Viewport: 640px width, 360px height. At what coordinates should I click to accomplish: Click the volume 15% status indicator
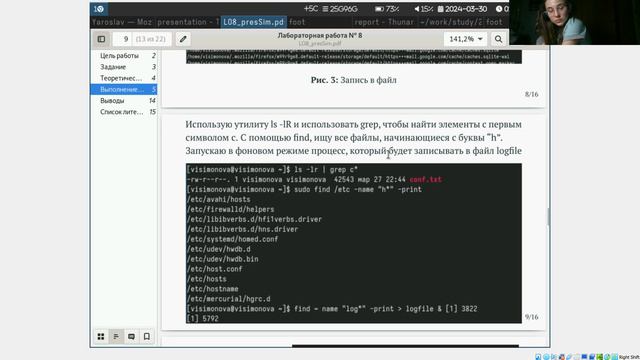[423, 9]
